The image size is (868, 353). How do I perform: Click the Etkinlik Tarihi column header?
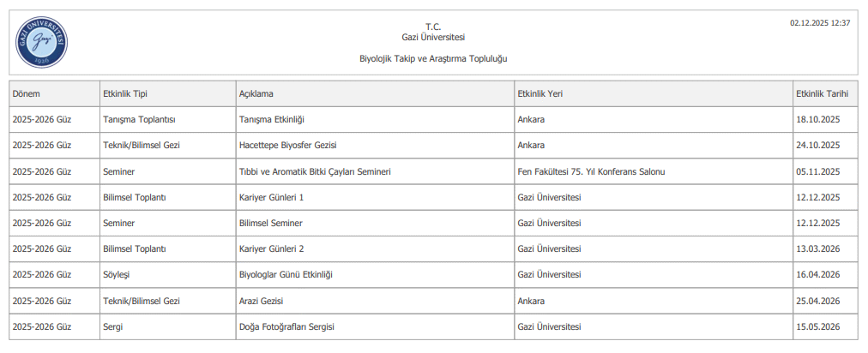(822, 93)
